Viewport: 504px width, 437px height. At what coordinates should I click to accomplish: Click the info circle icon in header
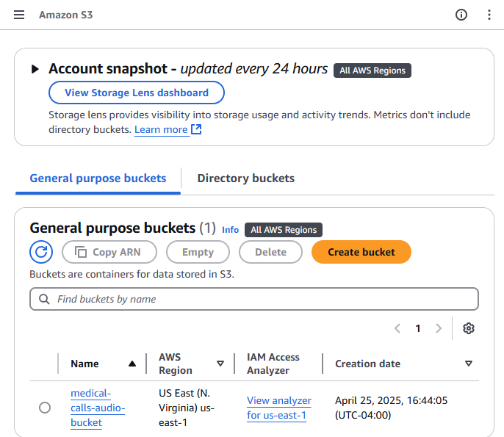coord(461,15)
